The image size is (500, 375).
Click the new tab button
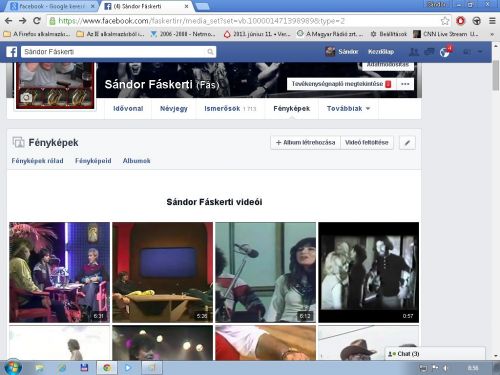pyautogui.click(x=202, y=6)
